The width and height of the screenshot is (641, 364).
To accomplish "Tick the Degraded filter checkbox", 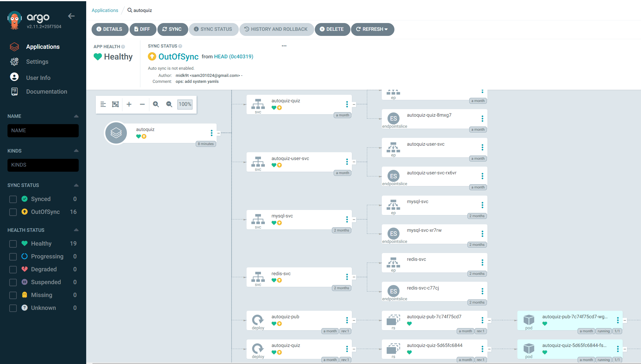I will coord(13,269).
